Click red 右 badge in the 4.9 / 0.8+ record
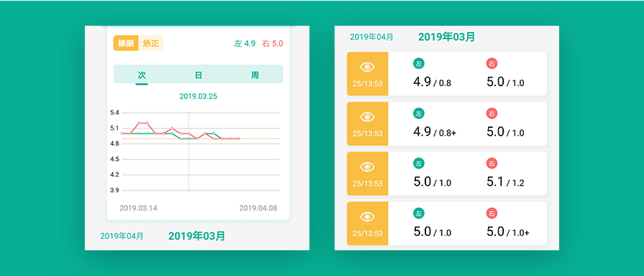Screen dimensions: 644x276 click(491, 113)
